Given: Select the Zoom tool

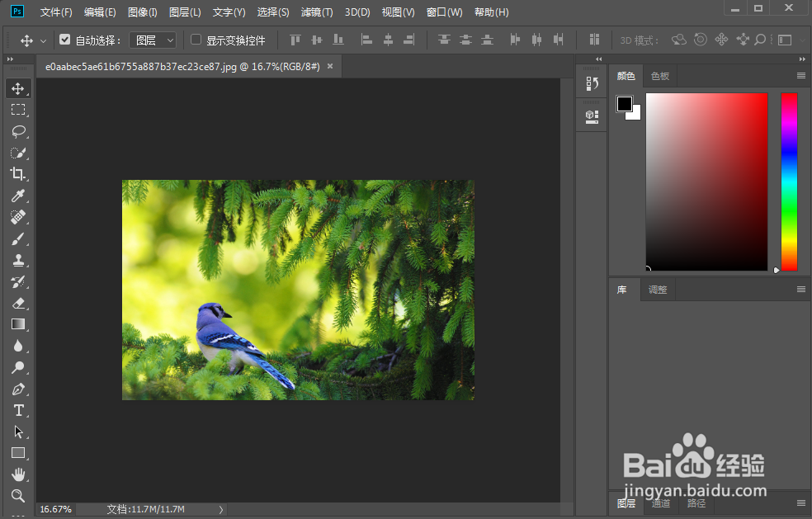Looking at the screenshot, I should tap(18, 496).
